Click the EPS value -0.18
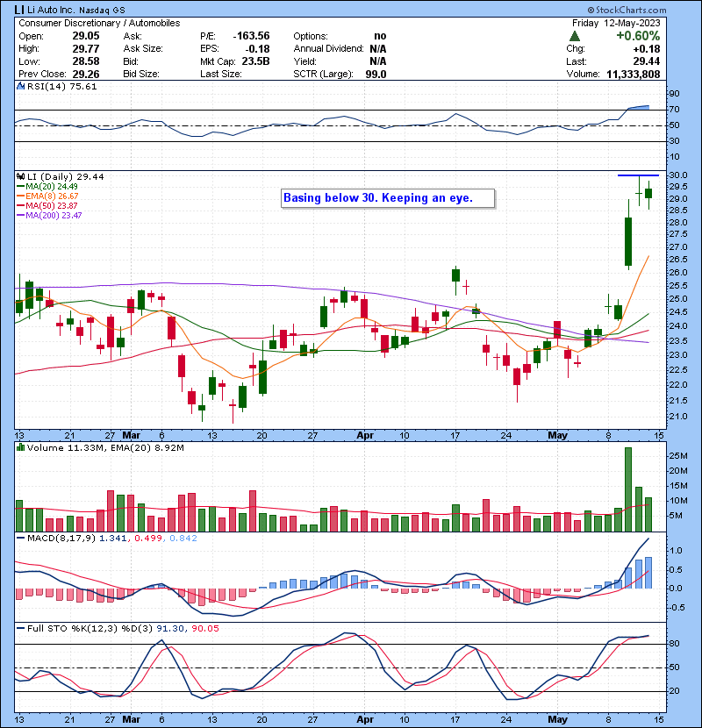 click(259, 49)
